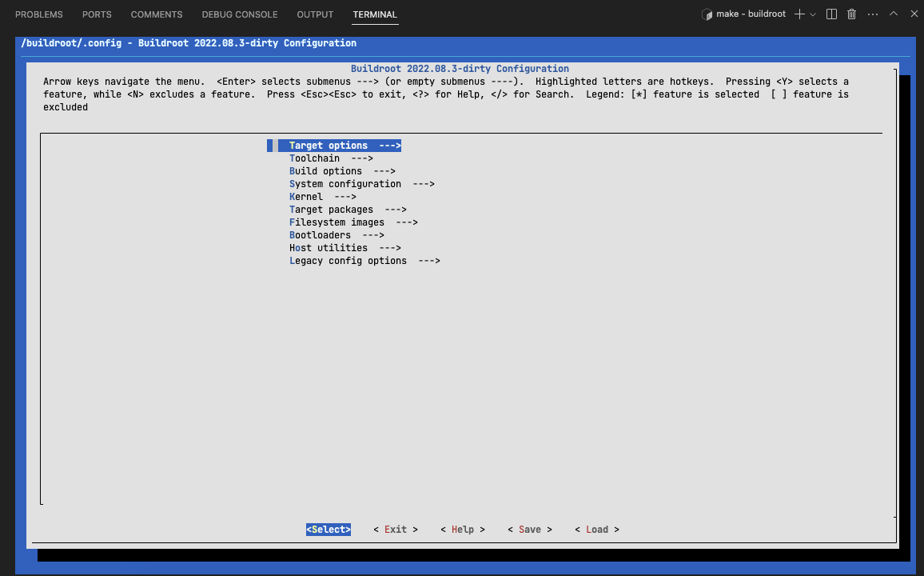
Task: Maximize panel size with the up chevron
Action: (894, 14)
